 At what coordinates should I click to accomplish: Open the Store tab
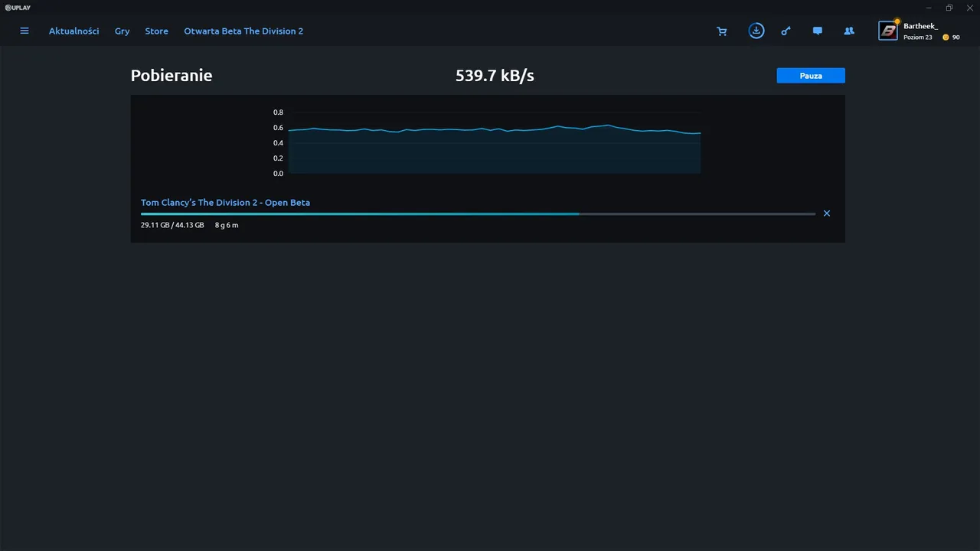(x=157, y=31)
